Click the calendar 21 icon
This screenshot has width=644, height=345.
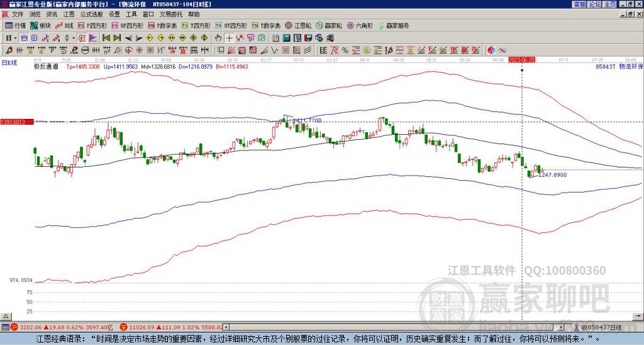[x=275, y=38]
